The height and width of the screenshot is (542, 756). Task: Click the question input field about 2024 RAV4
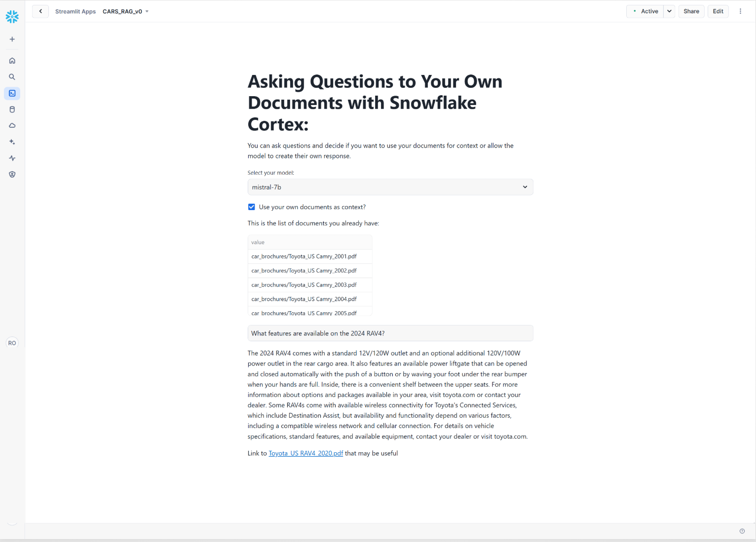coord(390,333)
